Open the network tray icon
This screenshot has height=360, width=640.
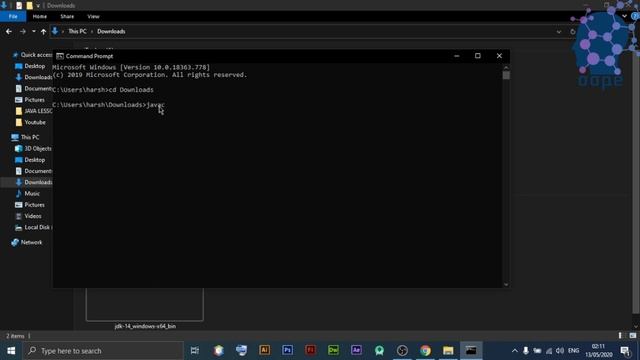[549, 351]
